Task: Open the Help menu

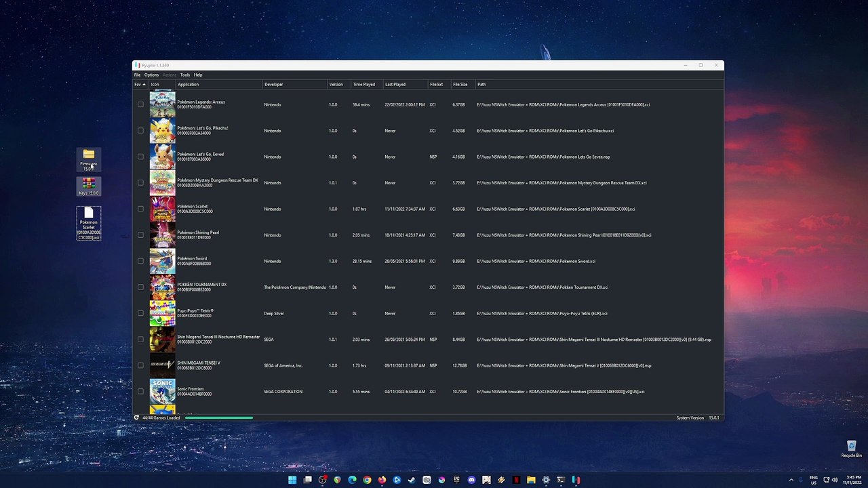Action: click(198, 75)
